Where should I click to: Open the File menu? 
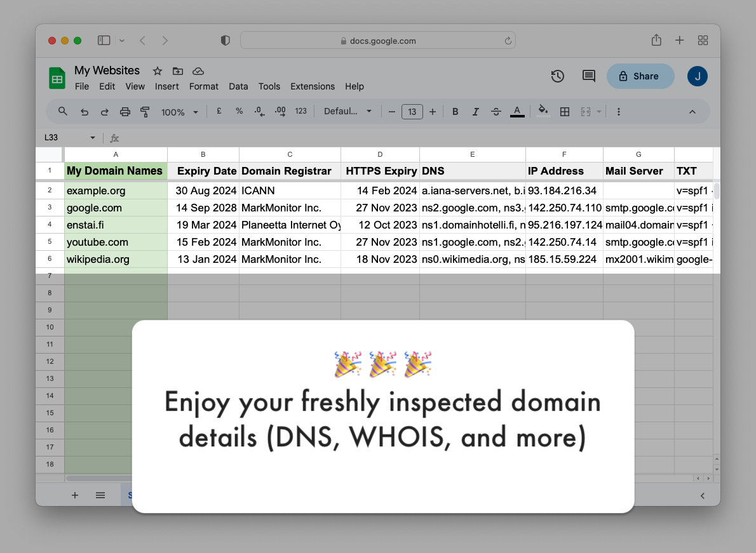[81, 86]
